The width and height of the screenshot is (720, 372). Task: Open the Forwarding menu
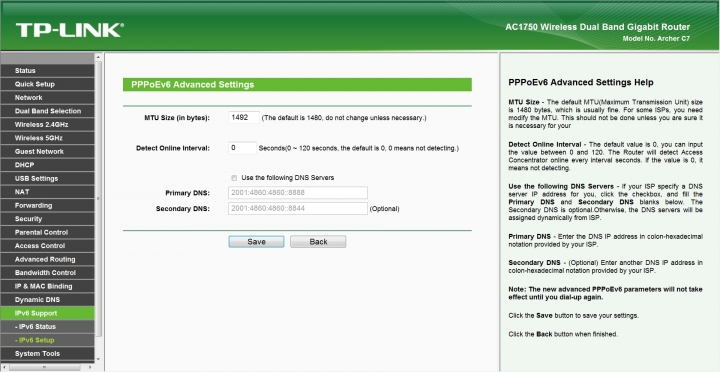click(47, 205)
